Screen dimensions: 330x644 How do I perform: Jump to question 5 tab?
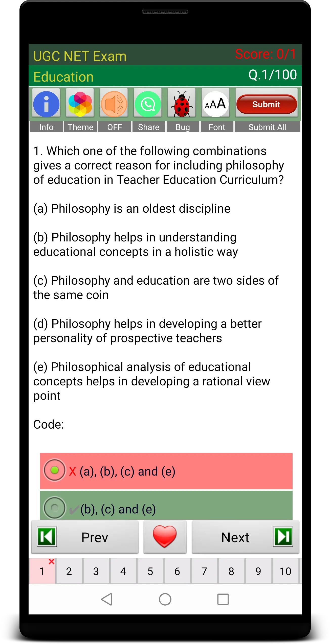(x=150, y=571)
